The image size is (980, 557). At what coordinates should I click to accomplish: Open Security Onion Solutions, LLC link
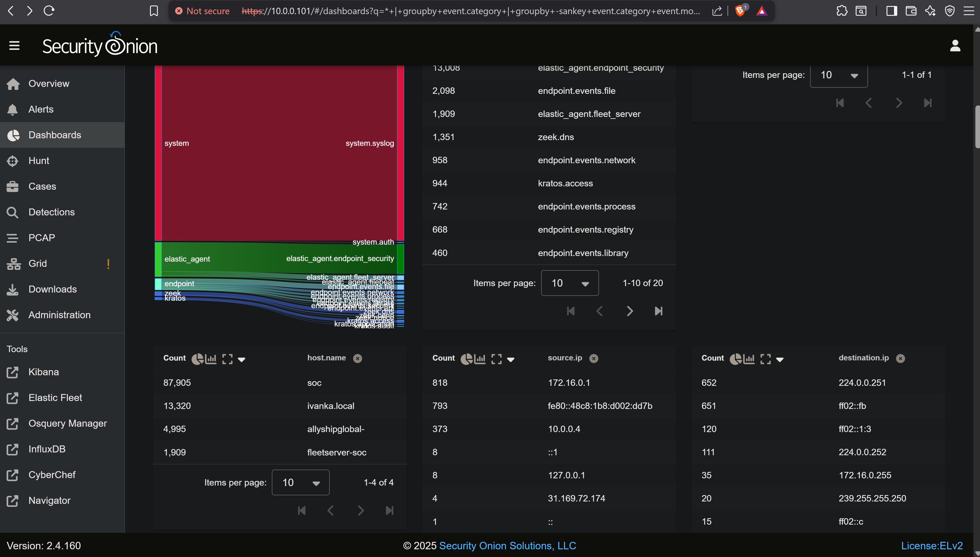pos(507,545)
